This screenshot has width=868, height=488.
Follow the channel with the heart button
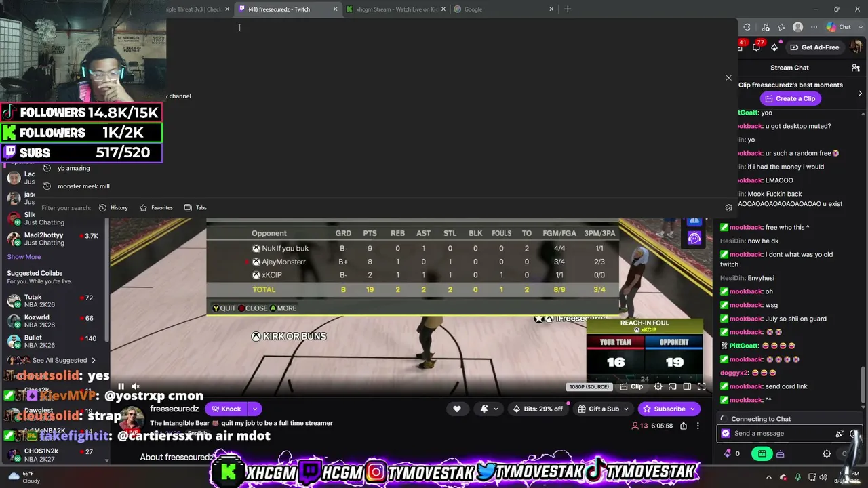457,409
